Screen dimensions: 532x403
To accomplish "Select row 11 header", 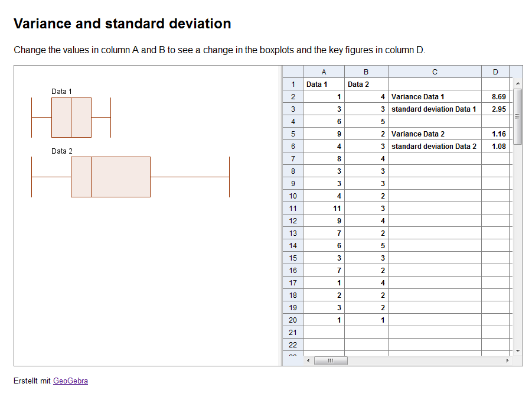I will click(293, 209).
